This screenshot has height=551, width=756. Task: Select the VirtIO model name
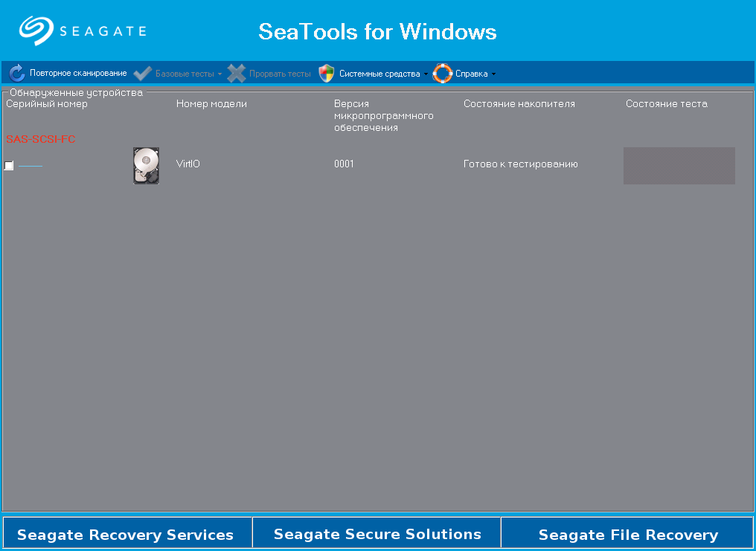188,164
